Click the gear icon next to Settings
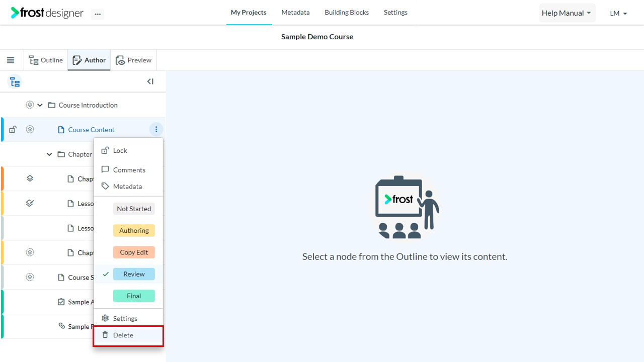The width and height of the screenshot is (644, 362). pos(105,318)
